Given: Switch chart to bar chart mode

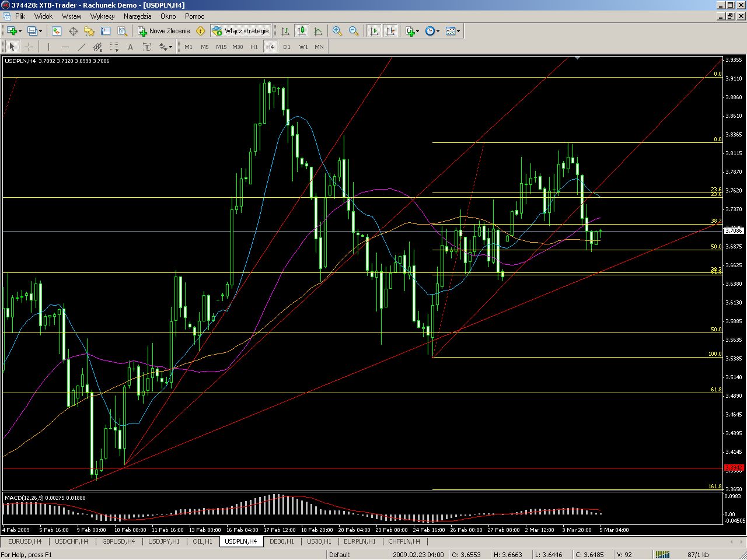Looking at the screenshot, I should pos(285,31).
